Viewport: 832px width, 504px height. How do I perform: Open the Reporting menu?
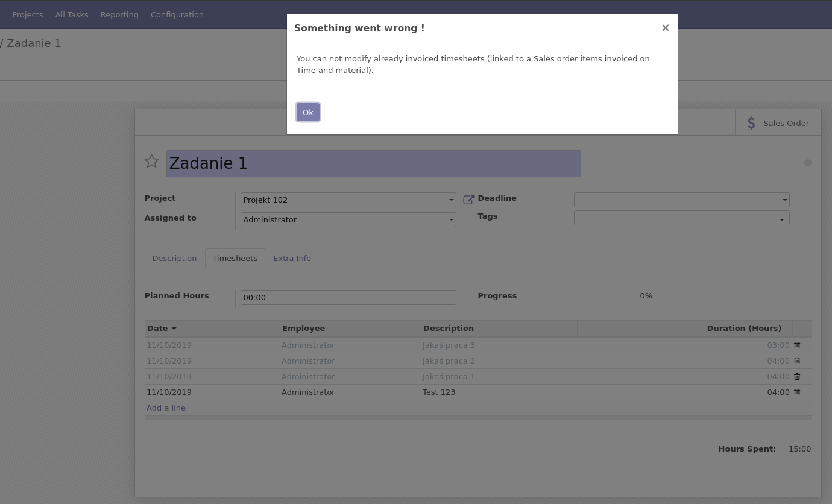[x=119, y=14]
